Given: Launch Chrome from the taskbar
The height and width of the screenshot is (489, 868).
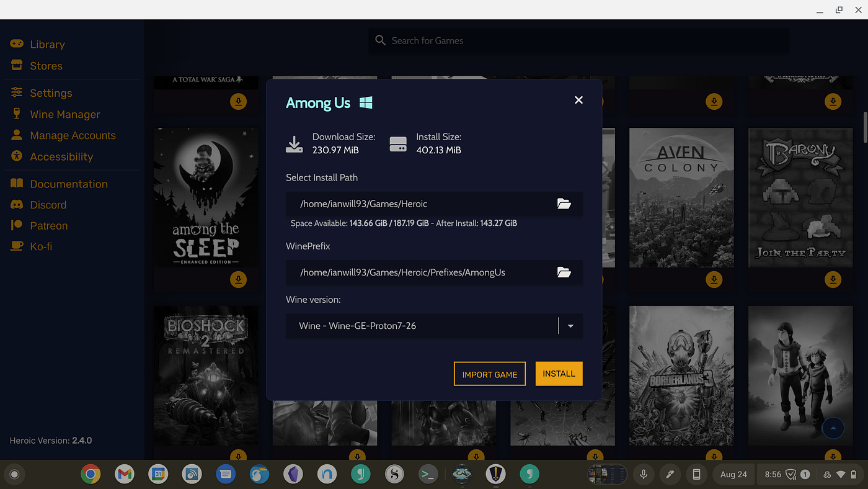Looking at the screenshot, I should coord(90,474).
